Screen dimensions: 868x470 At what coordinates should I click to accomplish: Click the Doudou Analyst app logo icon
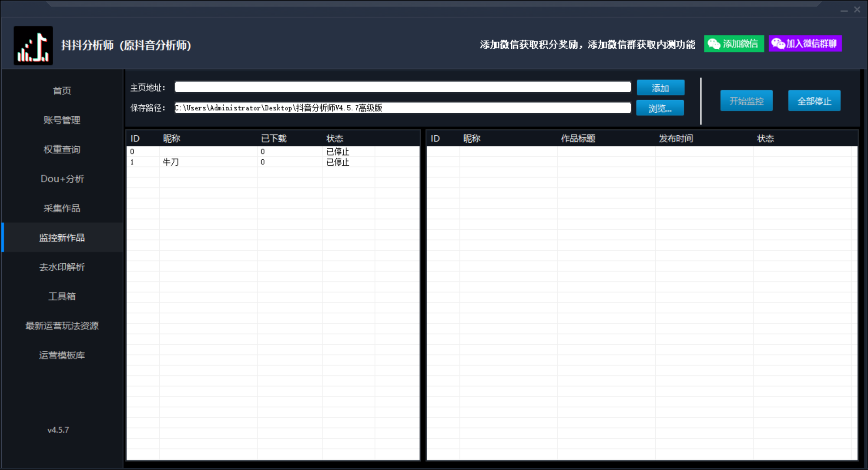(x=33, y=46)
